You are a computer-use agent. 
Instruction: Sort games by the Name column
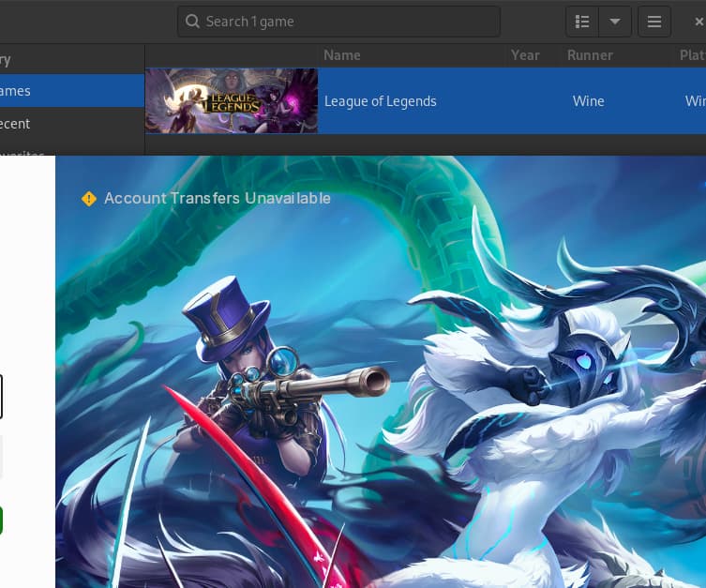click(x=342, y=55)
